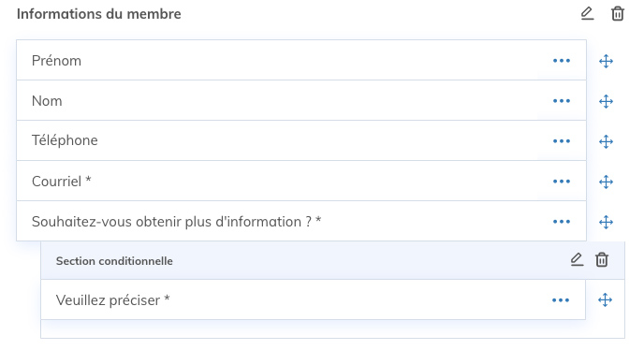Click the move handle for Téléphone
644x350 pixels.
click(x=606, y=141)
